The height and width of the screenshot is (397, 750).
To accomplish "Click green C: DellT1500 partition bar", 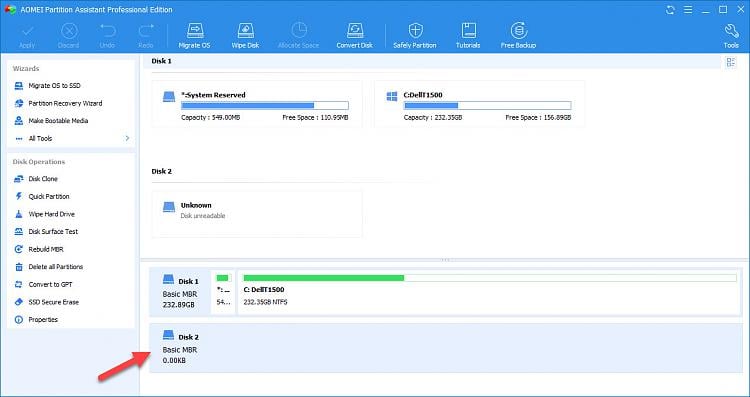I will pos(490,278).
